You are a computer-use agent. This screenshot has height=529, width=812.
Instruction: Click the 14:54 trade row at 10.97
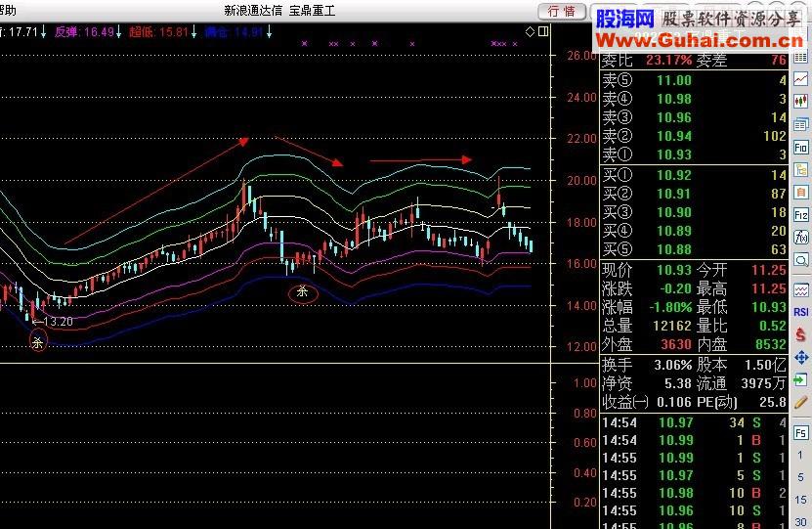(694, 422)
